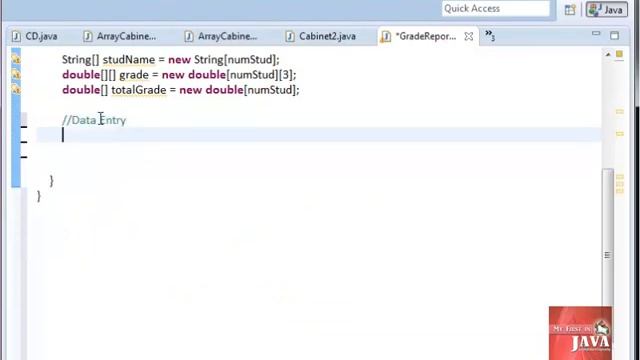Close the GradeRepor... editor tab

pos(469,36)
